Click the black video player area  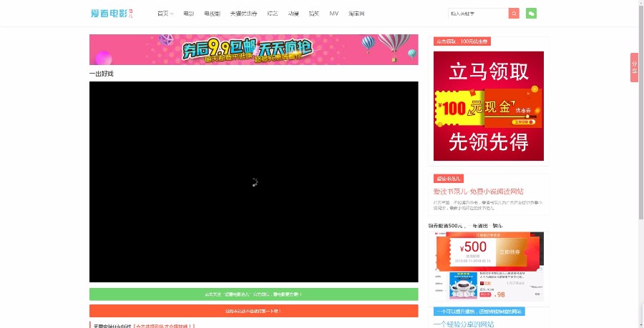254,182
